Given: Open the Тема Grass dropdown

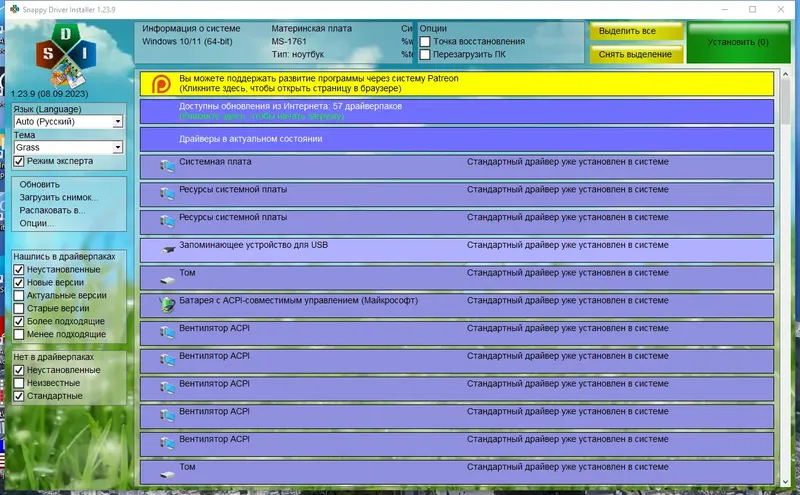Looking at the screenshot, I should pyautogui.click(x=68, y=147).
